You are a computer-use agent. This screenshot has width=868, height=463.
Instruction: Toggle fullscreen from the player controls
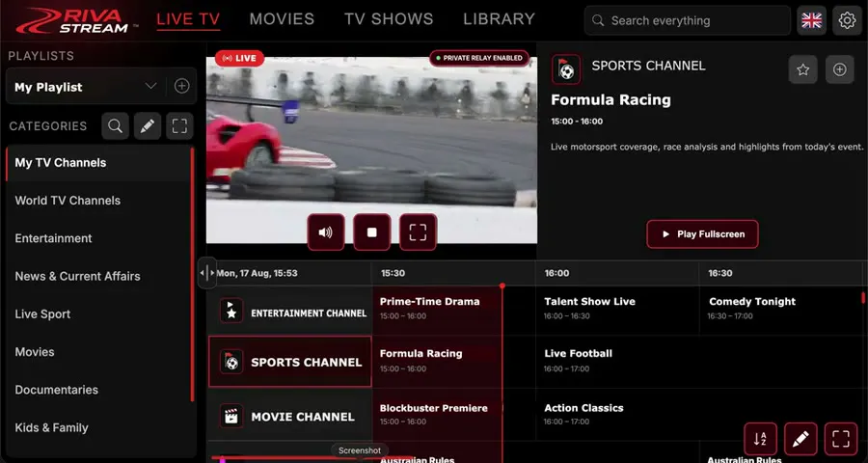418,232
